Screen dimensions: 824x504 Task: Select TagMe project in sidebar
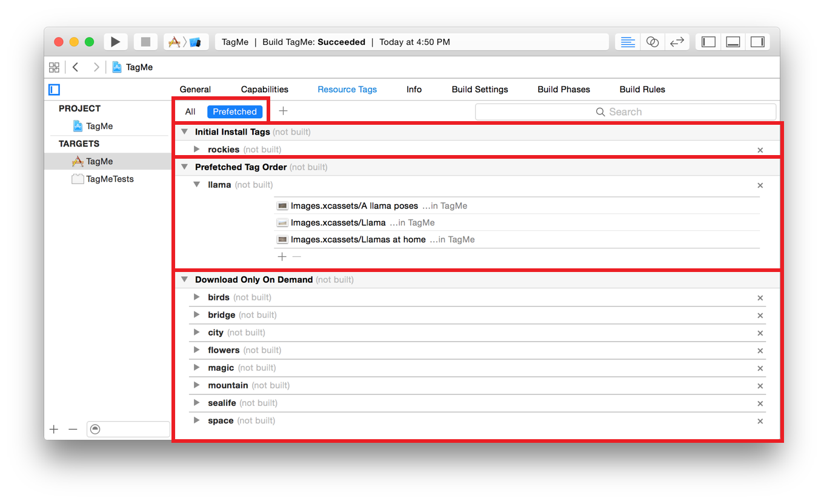tap(93, 126)
